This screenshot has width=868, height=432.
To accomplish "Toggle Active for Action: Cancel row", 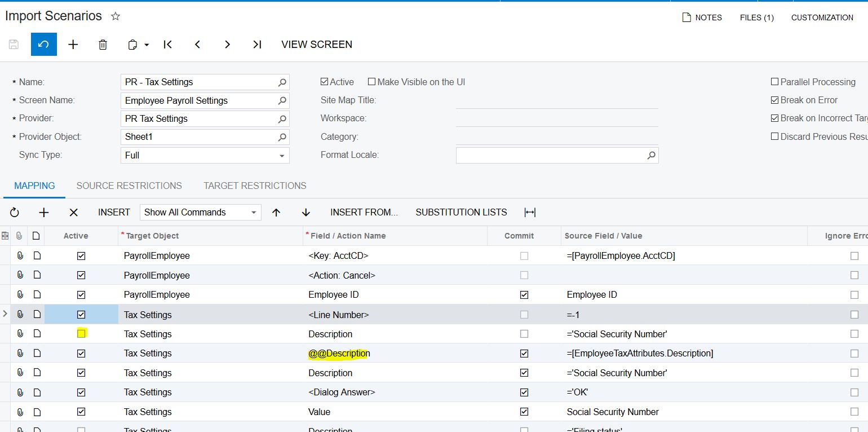I will (81, 275).
